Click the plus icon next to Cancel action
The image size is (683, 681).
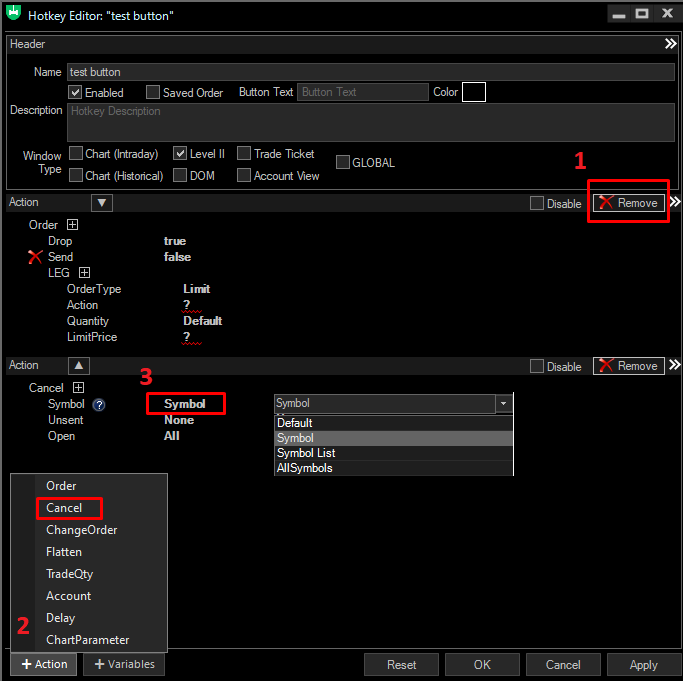tap(78, 388)
